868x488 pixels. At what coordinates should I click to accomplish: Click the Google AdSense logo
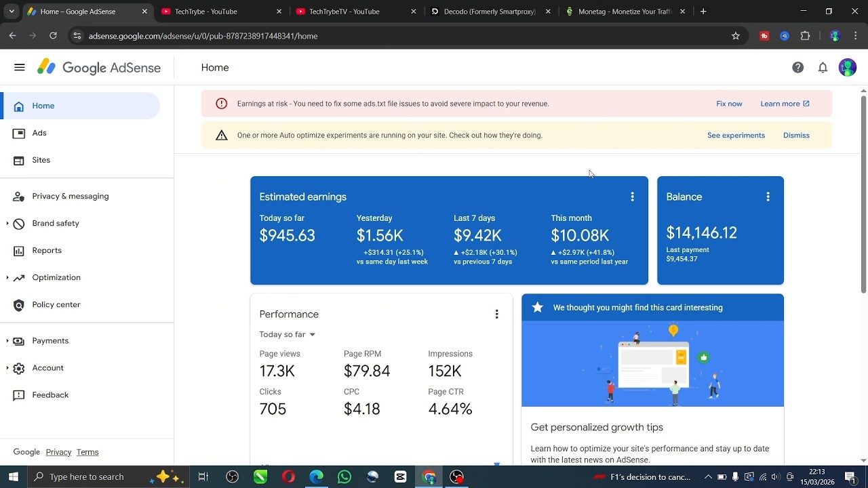99,67
